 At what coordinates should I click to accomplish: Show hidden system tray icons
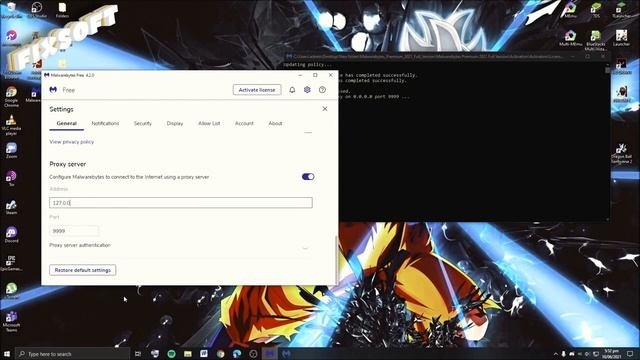tap(555, 354)
